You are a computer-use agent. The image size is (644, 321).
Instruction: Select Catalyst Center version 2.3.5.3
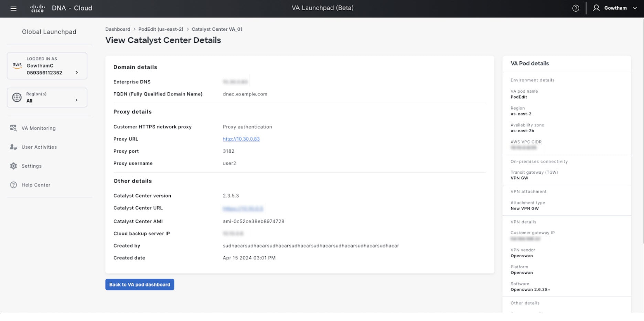click(x=231, y=196)
